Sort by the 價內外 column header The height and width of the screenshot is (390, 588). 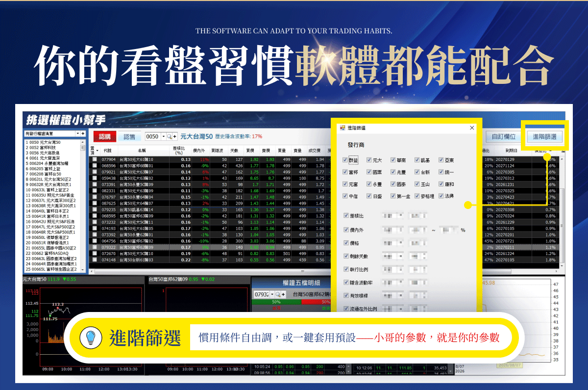(199, 150)
